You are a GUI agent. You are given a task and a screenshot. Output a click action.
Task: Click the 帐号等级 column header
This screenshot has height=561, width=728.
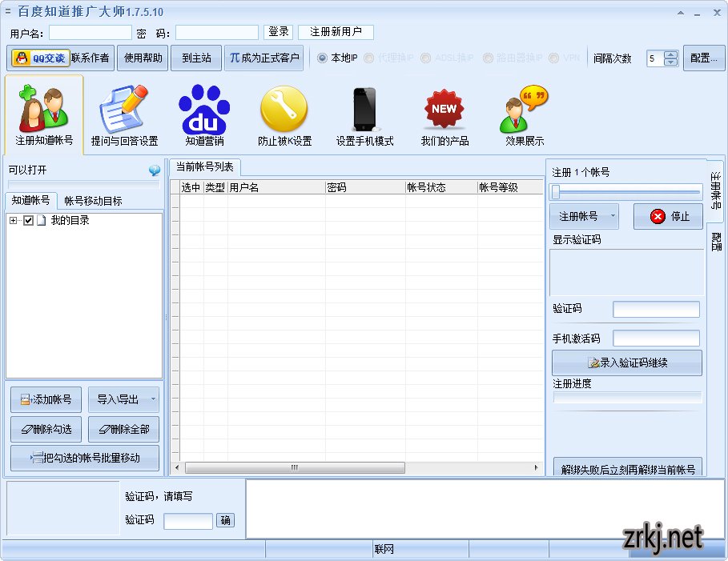pyautogui.click(x=510, y=187)
